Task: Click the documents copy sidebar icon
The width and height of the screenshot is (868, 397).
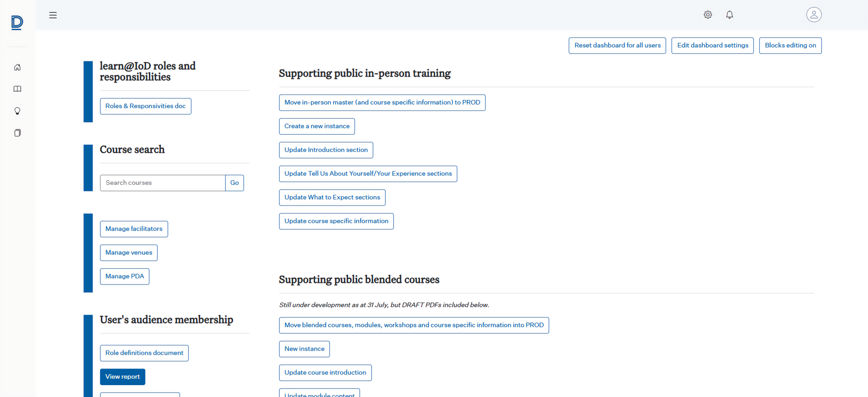Action: tap(17, 133)
